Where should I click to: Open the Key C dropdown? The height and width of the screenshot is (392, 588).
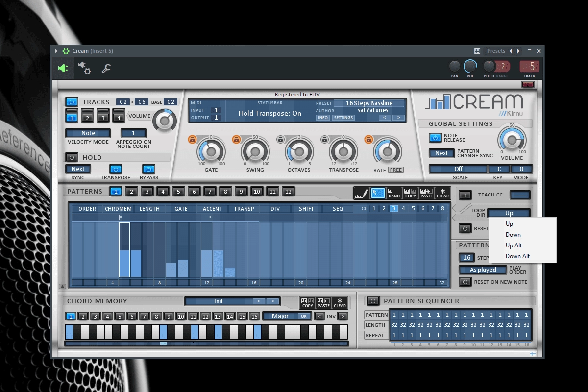point(499,169)
